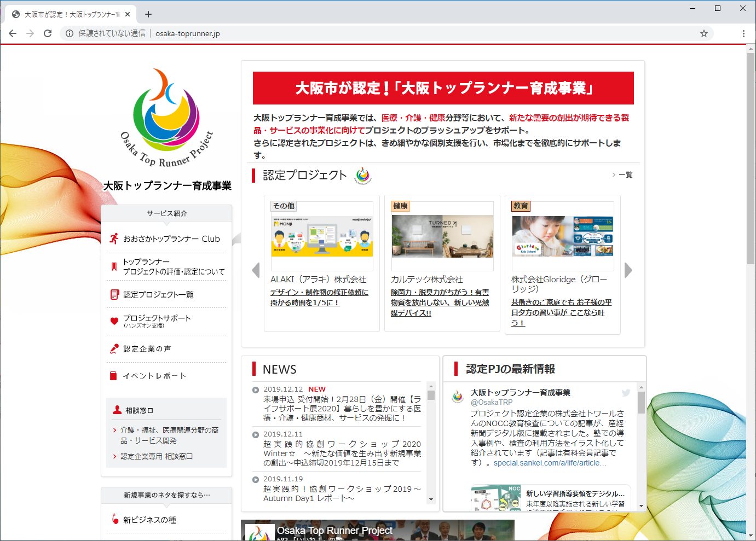
Task: Go back to the previous page
Action: pyautogui.click(x=13, y=33)
